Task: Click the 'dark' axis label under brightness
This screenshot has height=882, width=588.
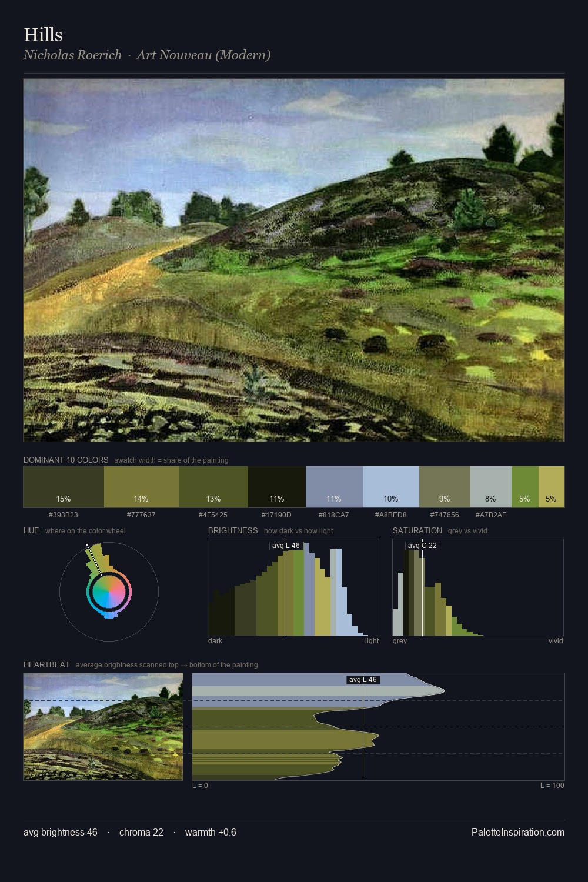Action: 215,641
